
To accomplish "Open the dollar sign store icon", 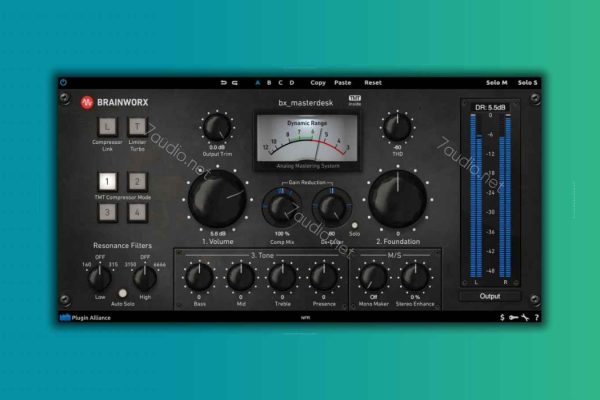I will tap(502, 317).
